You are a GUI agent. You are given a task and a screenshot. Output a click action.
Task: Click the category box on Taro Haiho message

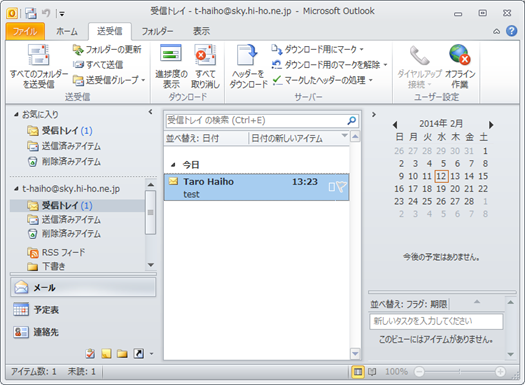(332, 187)
